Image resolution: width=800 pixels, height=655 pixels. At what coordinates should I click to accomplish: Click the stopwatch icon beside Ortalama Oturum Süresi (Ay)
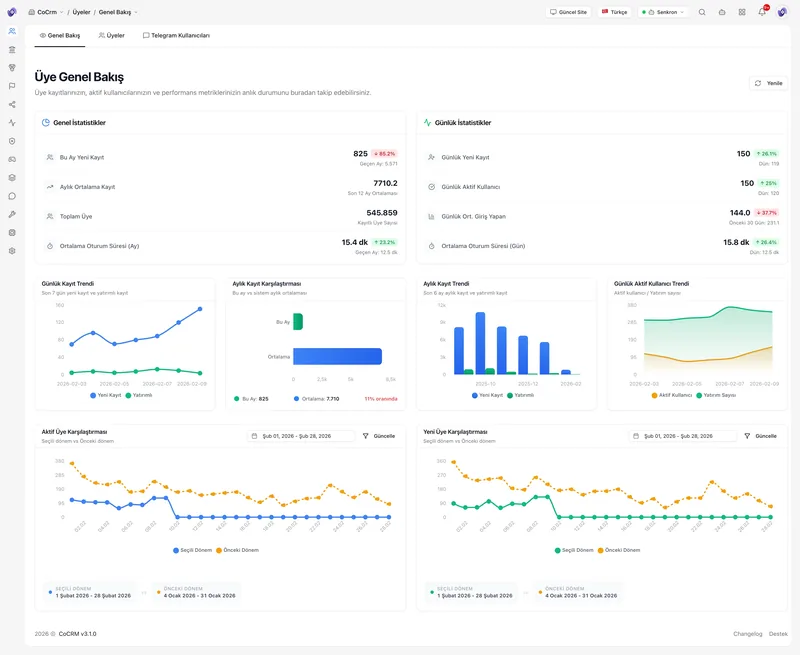(x=50, y=246)
